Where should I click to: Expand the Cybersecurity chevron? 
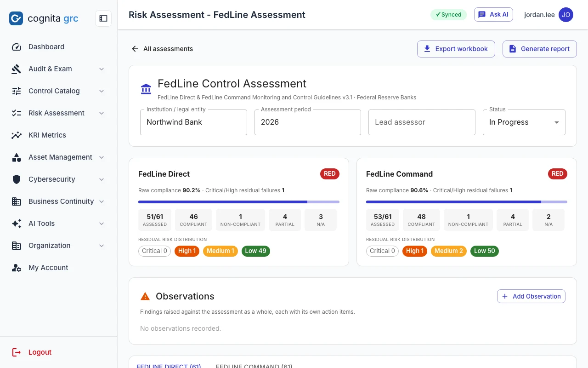click(102, 179)
